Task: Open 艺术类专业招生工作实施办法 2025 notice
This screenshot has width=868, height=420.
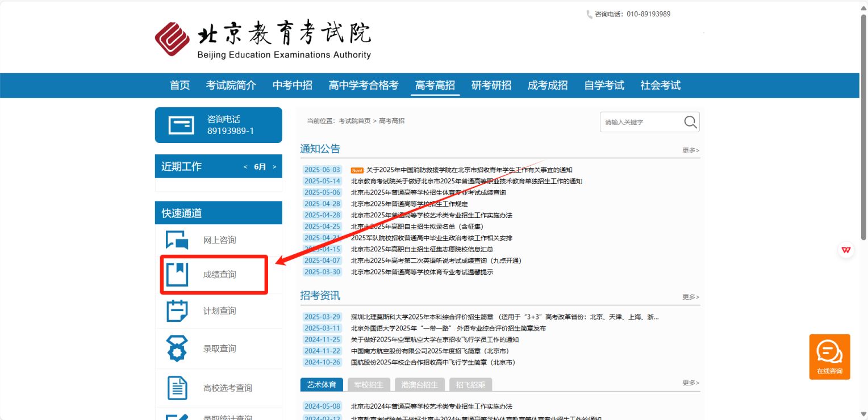Action: (432, 215)
